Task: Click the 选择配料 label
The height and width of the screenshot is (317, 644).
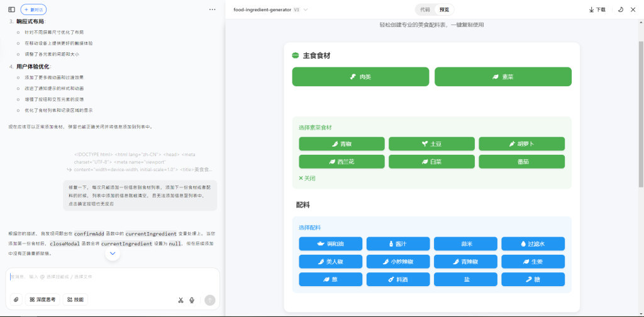Action: (309, 228)
